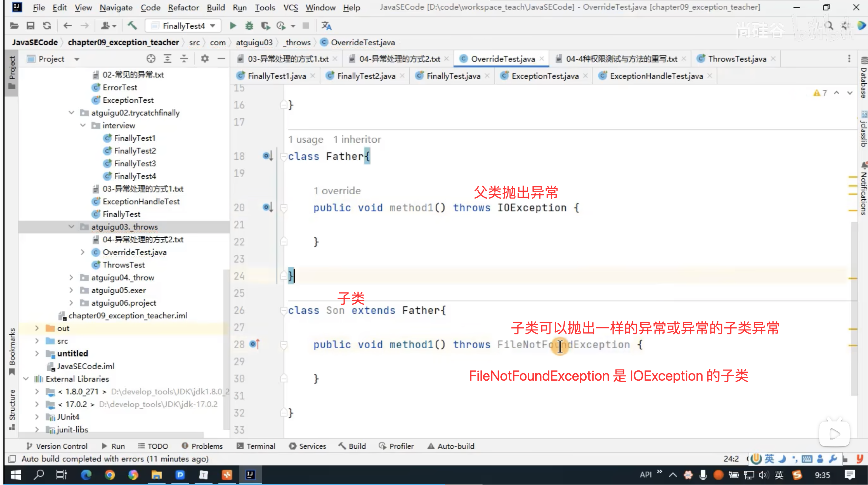Open the FinallyTest4 run configuration dropdown
The height and width of the screenshot is (485, 868).
click(x=183, y=26)
